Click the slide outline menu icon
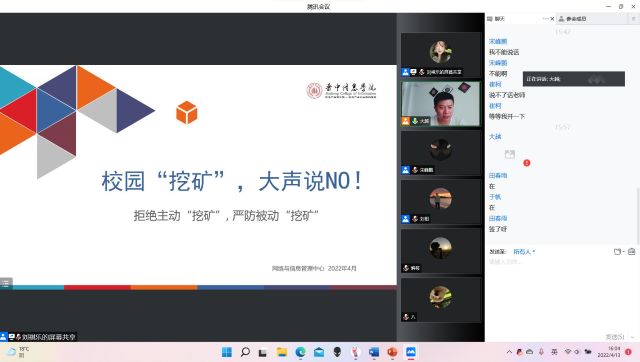640x362 pixels. coord(6,283)
